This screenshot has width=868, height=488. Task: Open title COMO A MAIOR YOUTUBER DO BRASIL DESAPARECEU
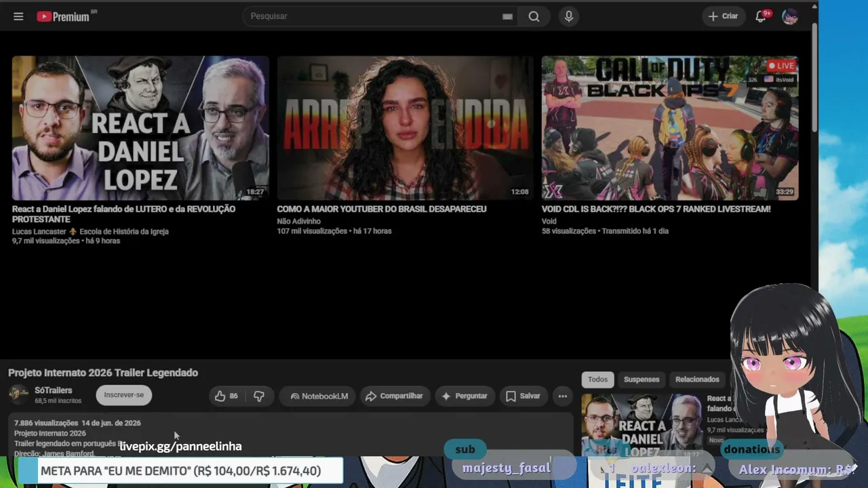pyautogui.click(x=382, y=209)
